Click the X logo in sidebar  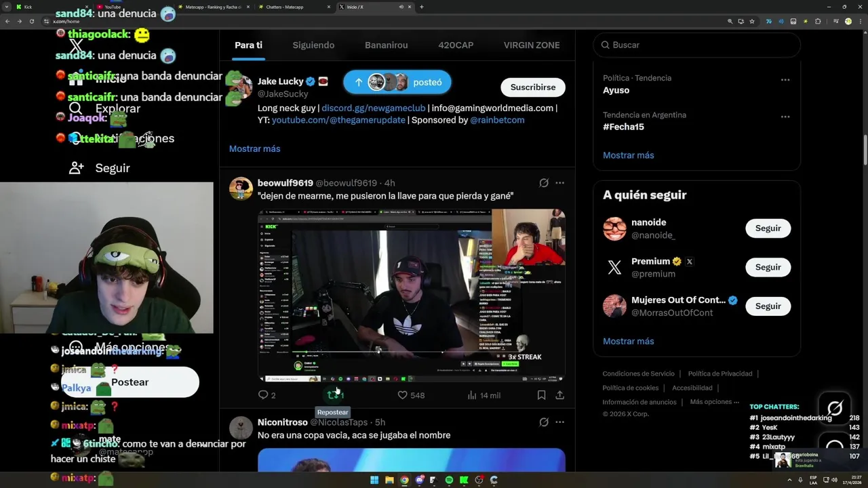point(77,45)
